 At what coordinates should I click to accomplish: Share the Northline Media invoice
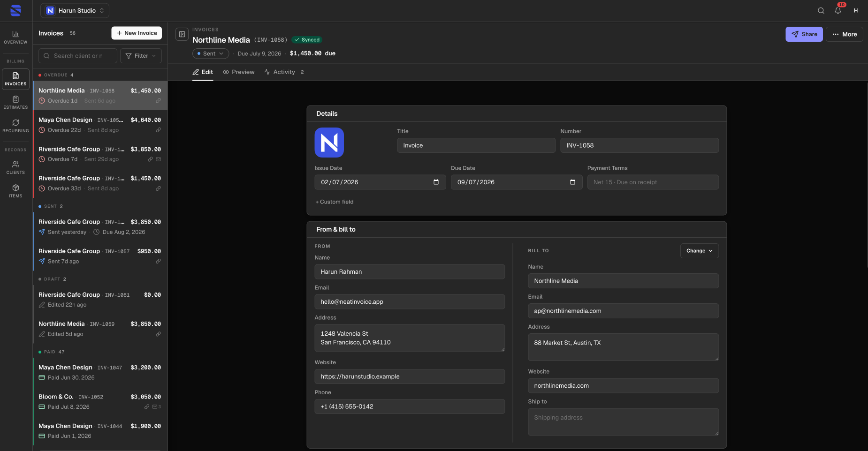[804, 34]
